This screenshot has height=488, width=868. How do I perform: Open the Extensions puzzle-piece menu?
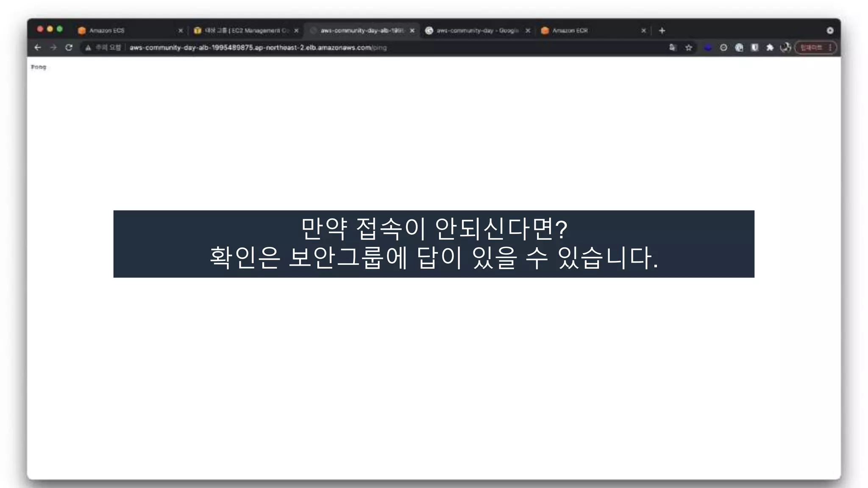[x=770, y=47]
